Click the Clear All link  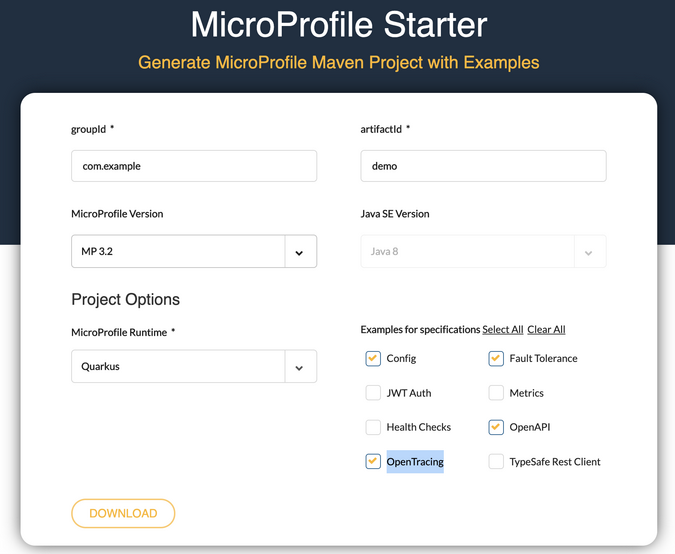(546, 330)
